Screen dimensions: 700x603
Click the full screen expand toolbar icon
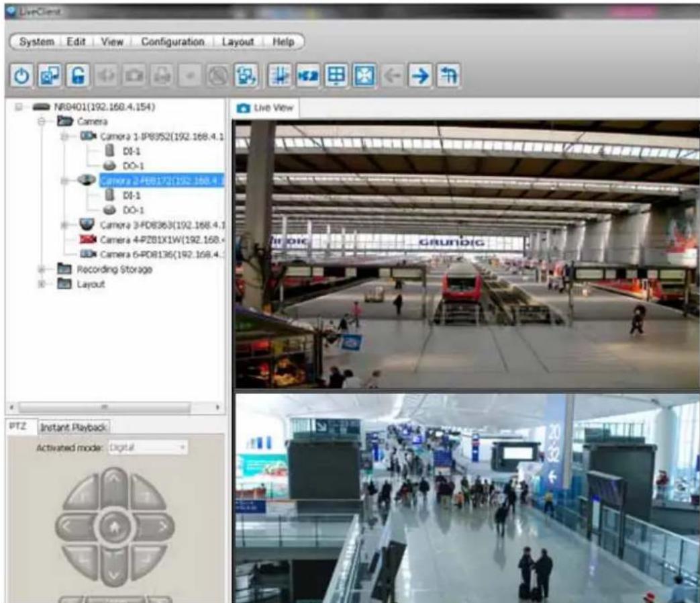click(364, 75)
